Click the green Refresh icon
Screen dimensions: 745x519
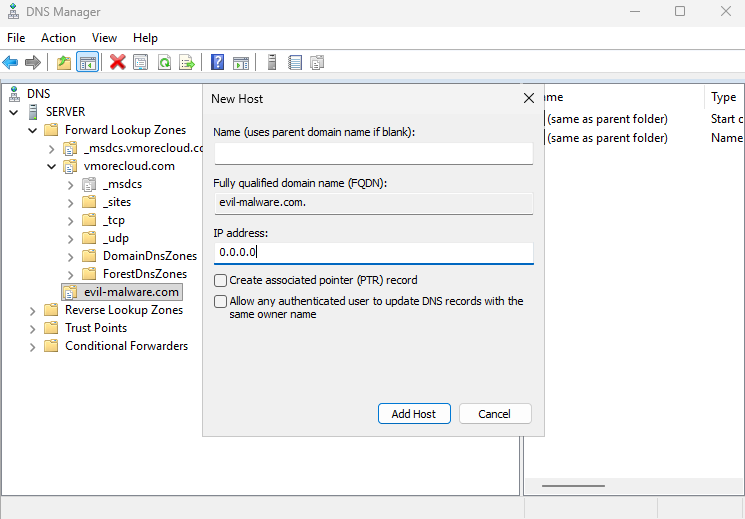point(164,62)
